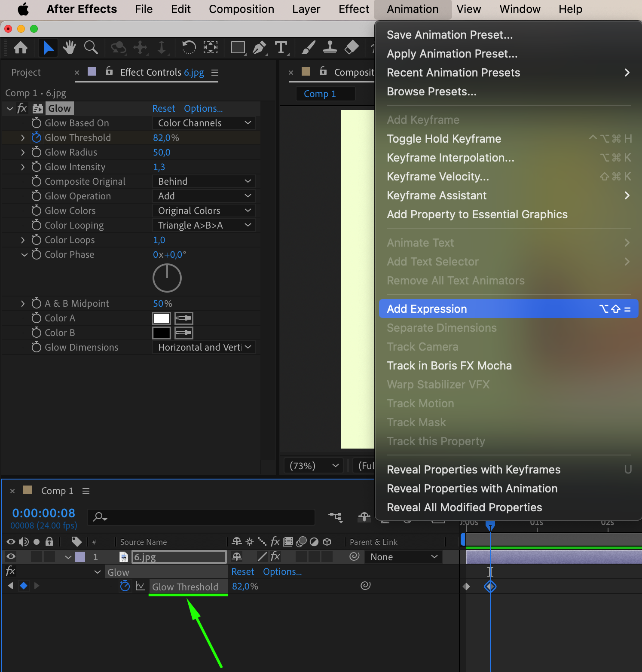Toggle the A & B Midpoint stopwatch
This screenshot has height=672, width=642.
pos(37,303)
